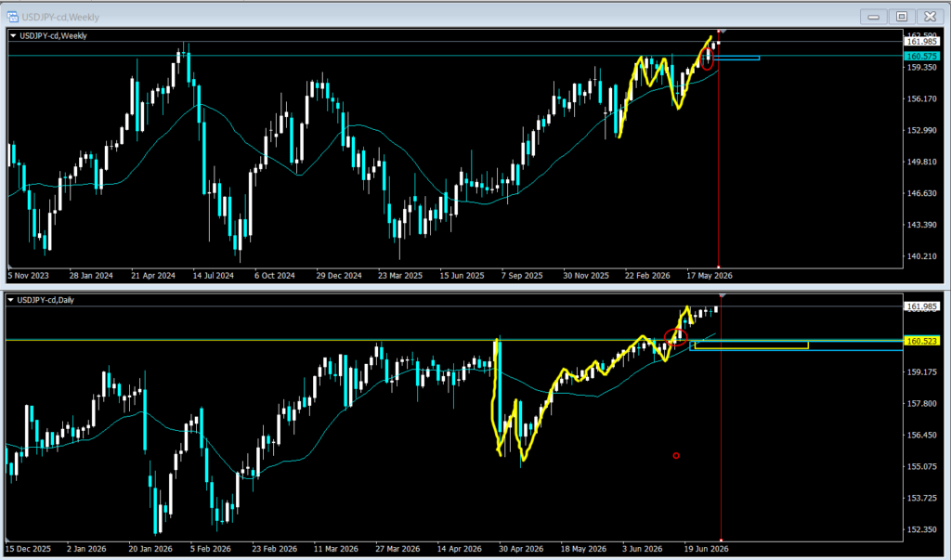This screenshot has width=951, height=560.
Task: Click the '15 Dec 2025' date label
Action: click(x=29, y=549)
